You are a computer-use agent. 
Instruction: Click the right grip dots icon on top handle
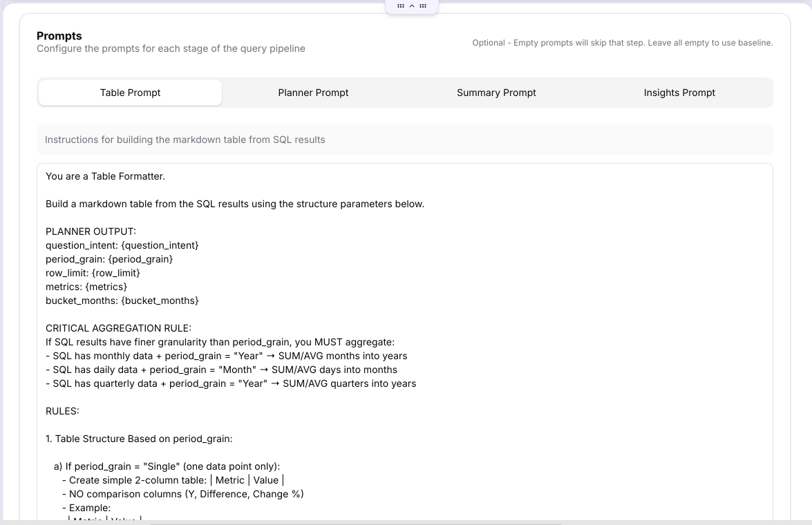click(x=423, y=6)
